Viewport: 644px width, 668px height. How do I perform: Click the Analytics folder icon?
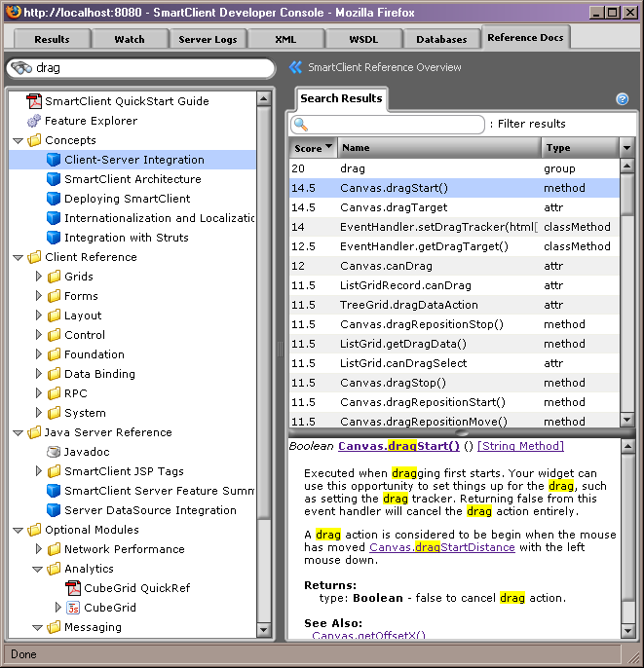tap(54, 569)
